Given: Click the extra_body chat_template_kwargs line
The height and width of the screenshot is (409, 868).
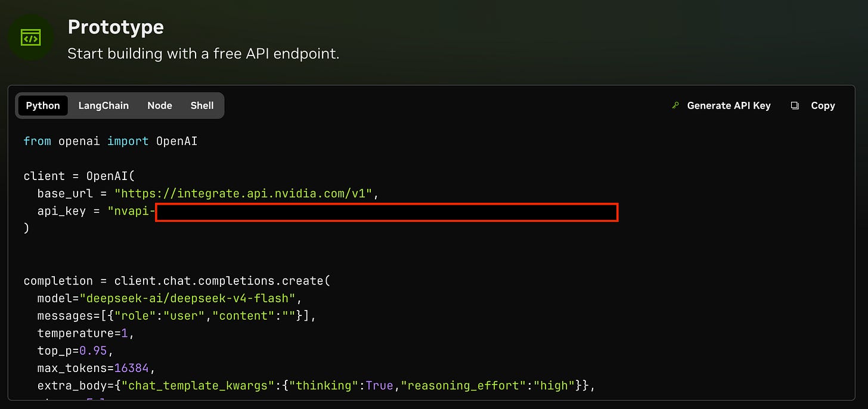Looking at the screenshot, I should [317, 386].
